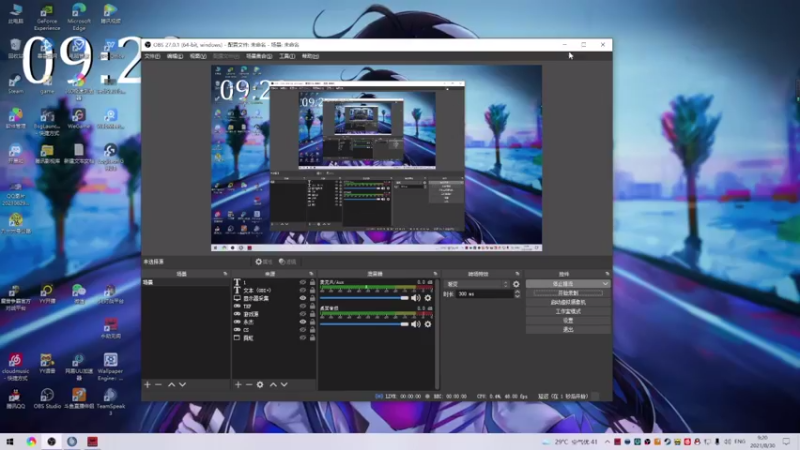Lock the TXF source
This screenshot has width=800, height=450.
[312, 306]
